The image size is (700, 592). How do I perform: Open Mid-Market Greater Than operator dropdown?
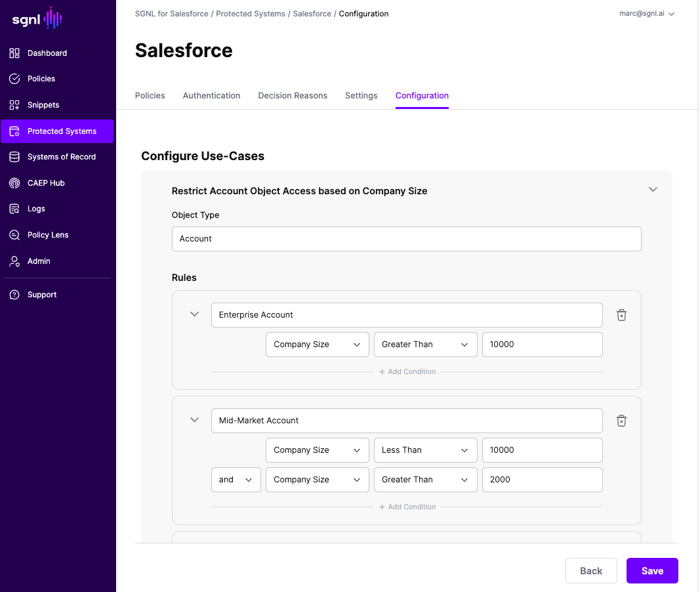click(x=426, y=480)
